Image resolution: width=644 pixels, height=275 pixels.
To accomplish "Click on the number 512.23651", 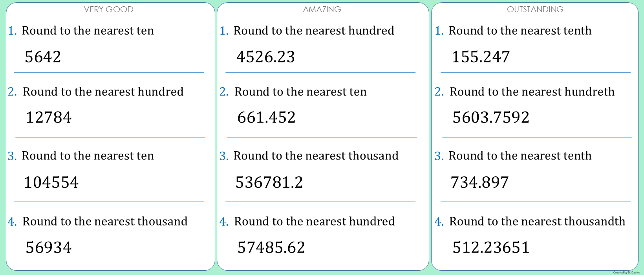I will click(x=491, y=247).
